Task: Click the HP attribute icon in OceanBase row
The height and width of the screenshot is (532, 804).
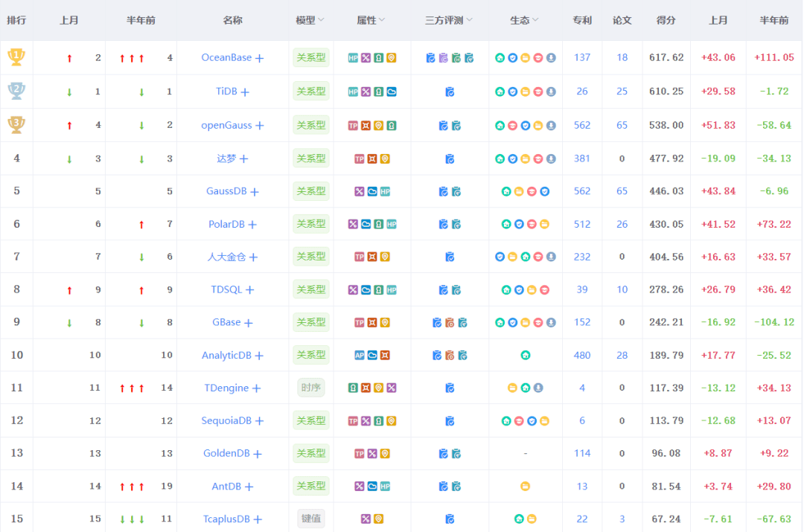Action: [353, 58]
